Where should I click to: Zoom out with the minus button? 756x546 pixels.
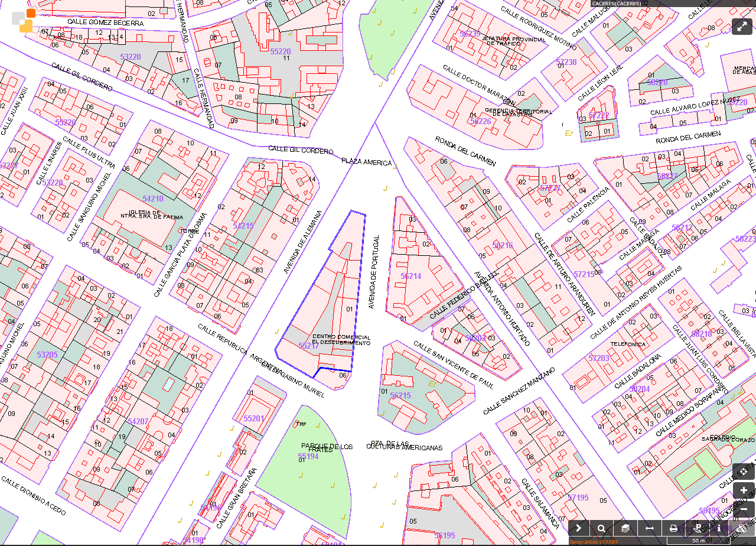[744, 509]
